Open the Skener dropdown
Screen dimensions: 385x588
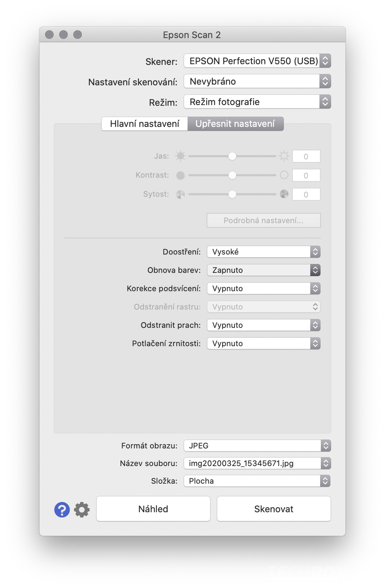click(257, 61)
